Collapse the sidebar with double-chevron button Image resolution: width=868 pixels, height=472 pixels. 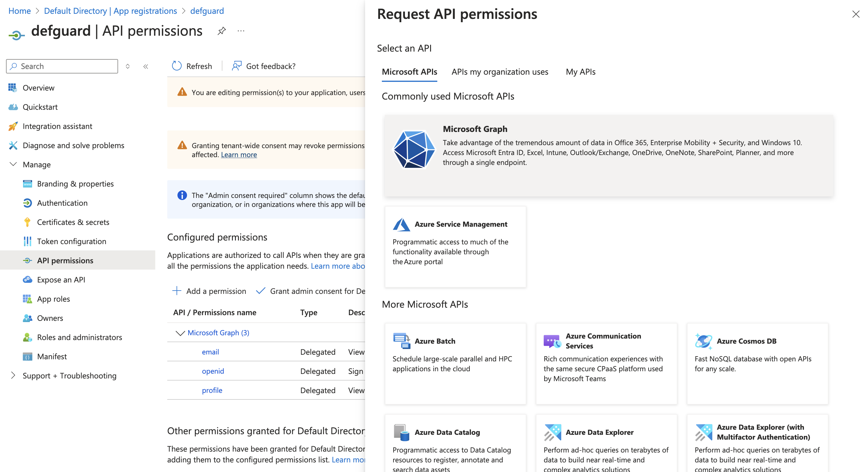(146, 66)
